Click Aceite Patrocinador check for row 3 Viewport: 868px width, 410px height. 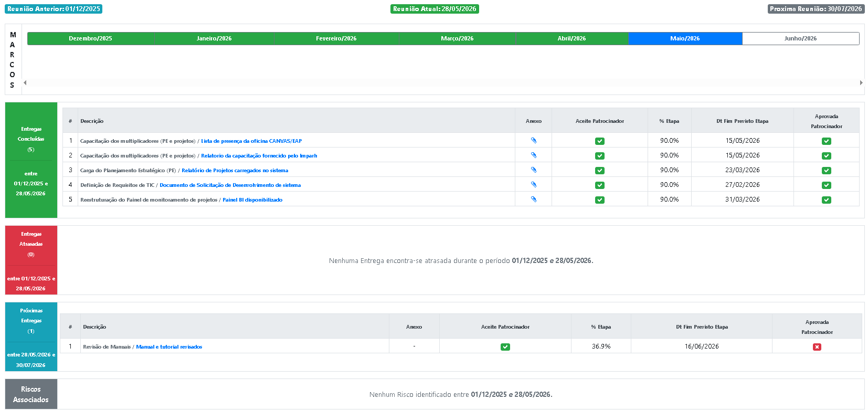click(600, 171)
